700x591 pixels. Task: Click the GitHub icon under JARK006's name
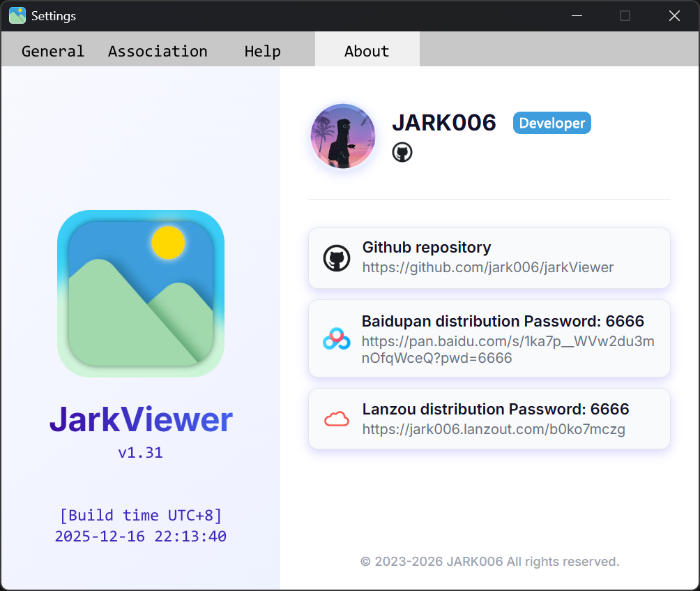pyautogui.click(x=402, y=152)
